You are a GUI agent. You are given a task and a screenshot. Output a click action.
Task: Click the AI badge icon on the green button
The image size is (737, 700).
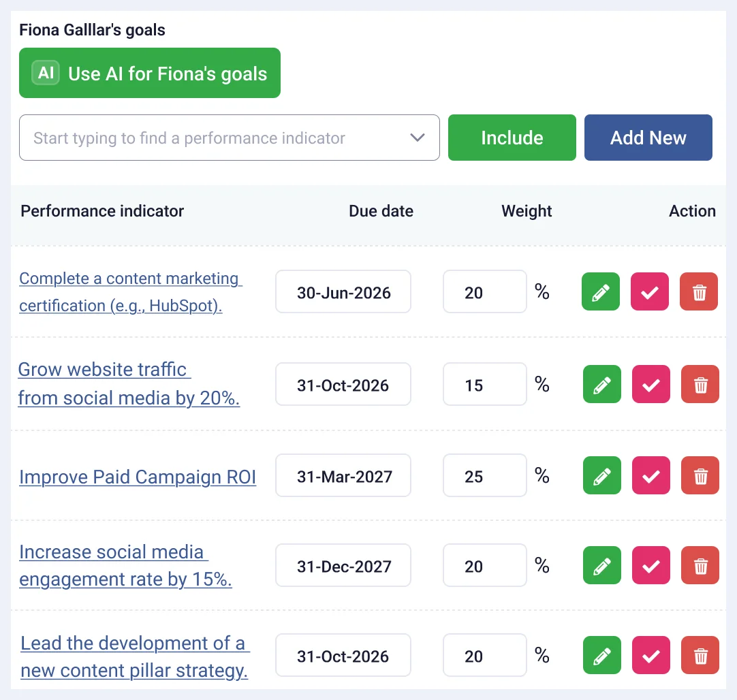click(x=46, y=73)
